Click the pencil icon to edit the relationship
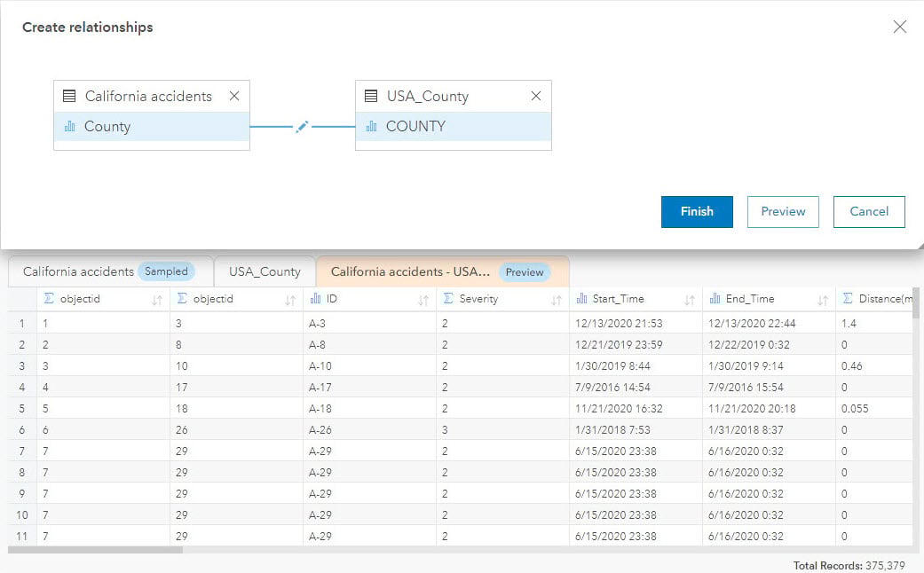Screen dimensions: 924x573 click(x=302, y=126)
